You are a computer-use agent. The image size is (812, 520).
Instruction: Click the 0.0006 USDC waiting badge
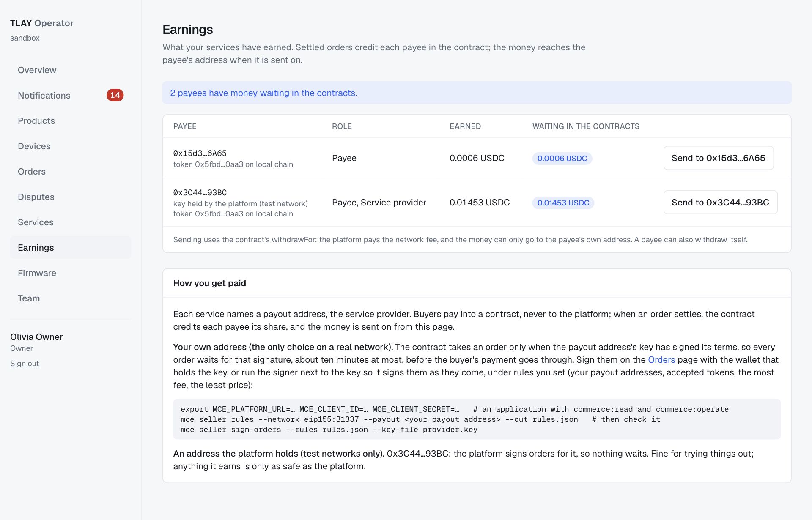pos(562,159)
